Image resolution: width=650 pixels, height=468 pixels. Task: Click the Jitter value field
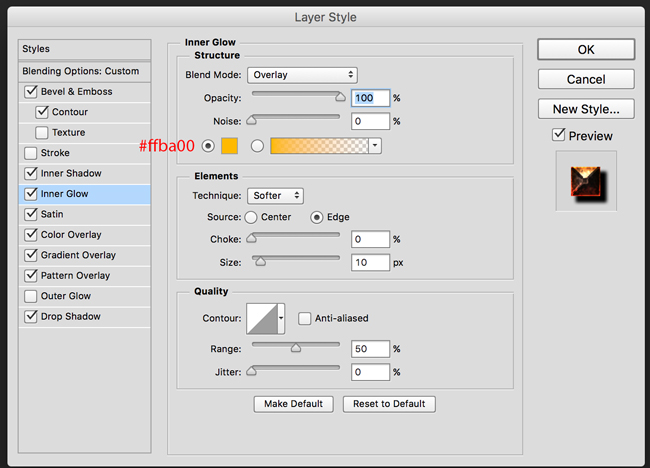click(370, 372)
